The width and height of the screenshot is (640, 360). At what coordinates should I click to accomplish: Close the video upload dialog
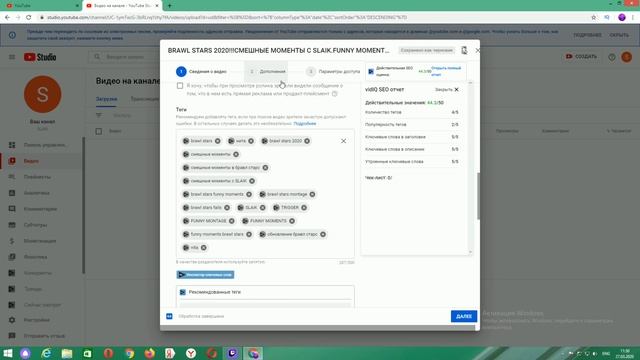(478, 50)
